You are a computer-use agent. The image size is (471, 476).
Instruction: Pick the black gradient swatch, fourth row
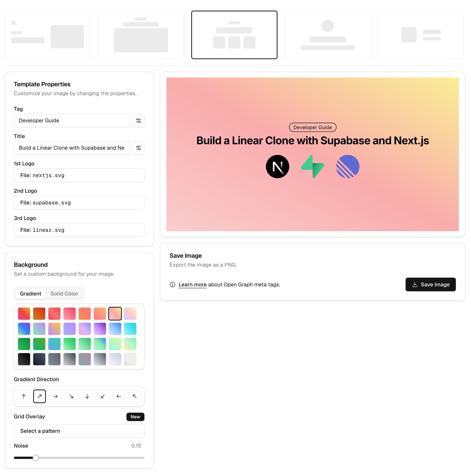24,359
